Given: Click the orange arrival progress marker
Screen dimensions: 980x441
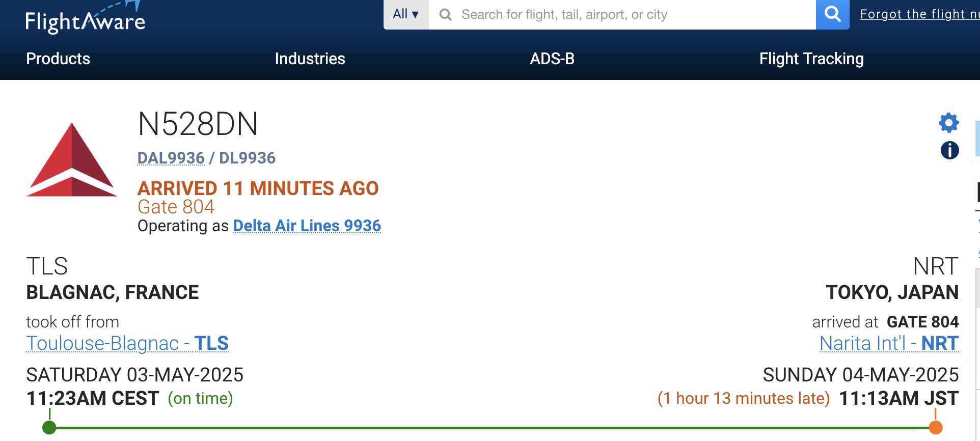Looking at the screenshot, I should pos(935,427).
